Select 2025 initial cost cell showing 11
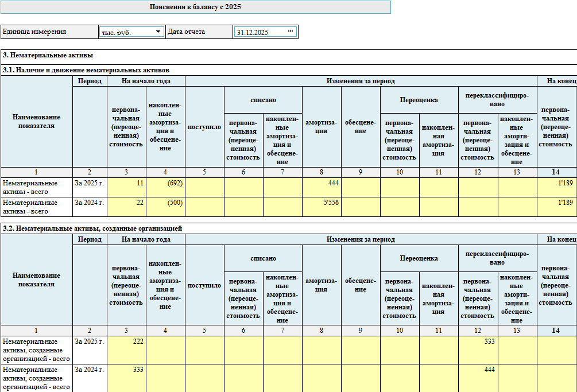This screenshot has width=577, height=392. coord(126,188)
